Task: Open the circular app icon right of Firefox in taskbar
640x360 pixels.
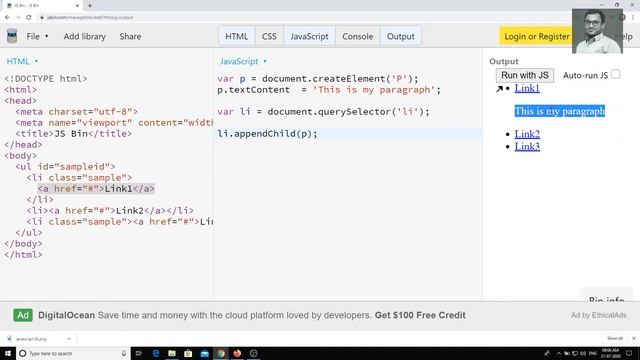Action: point(253,353)
